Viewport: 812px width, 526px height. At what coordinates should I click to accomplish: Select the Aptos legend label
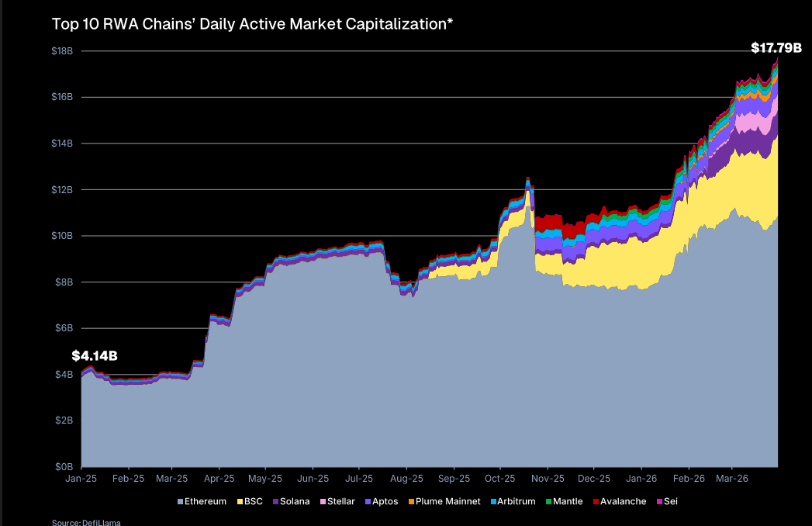(385, 502)
